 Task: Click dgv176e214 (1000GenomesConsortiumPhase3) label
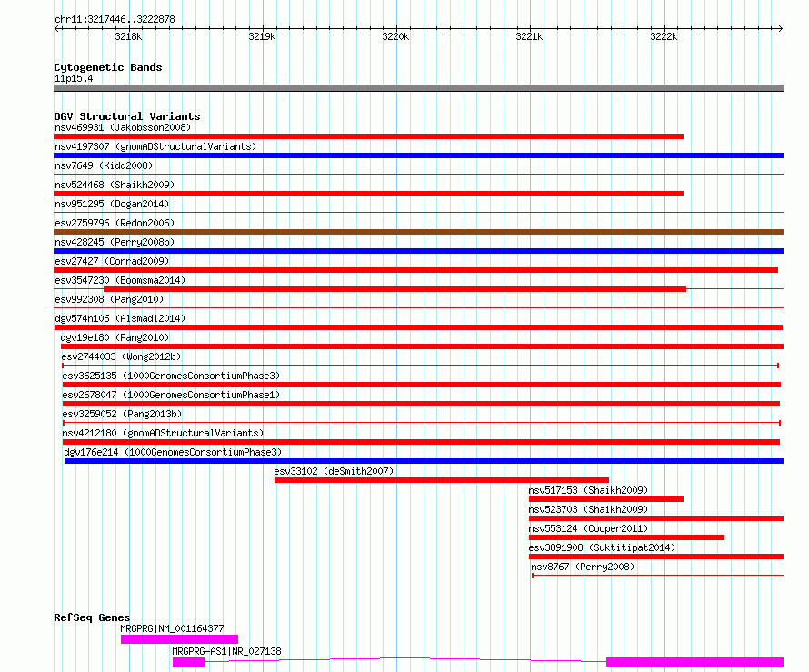[173, 452]
